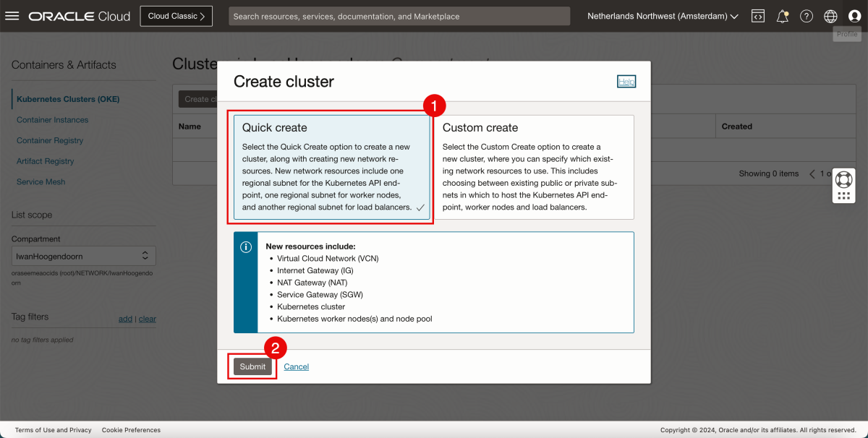Click the info icon beside new resources list
868x438 pixels.
246,247
